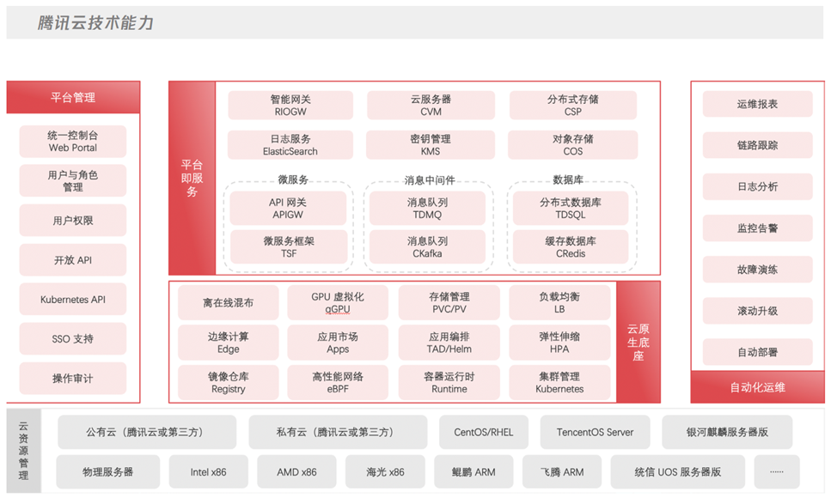Select the Intel x86 box
This screenshot has width=831, height=504.
click(x=208, y=472)
